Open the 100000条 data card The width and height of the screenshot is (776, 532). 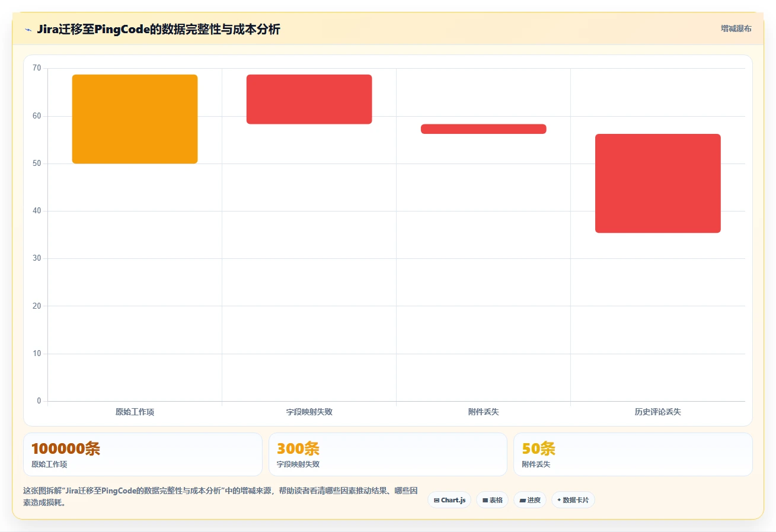click(x=143, y=454)
